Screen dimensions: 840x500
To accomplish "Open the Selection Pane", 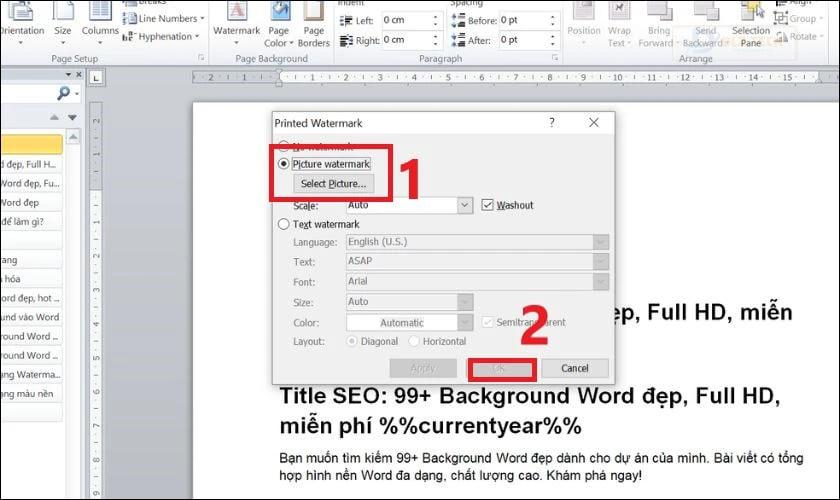I will tap(751, 24).
